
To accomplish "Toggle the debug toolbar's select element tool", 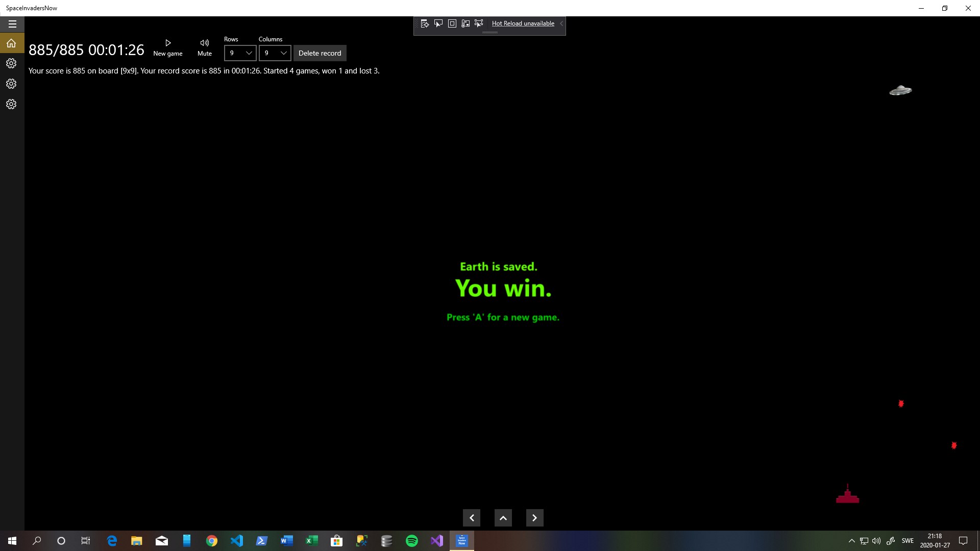I will (x=438, y=23).
